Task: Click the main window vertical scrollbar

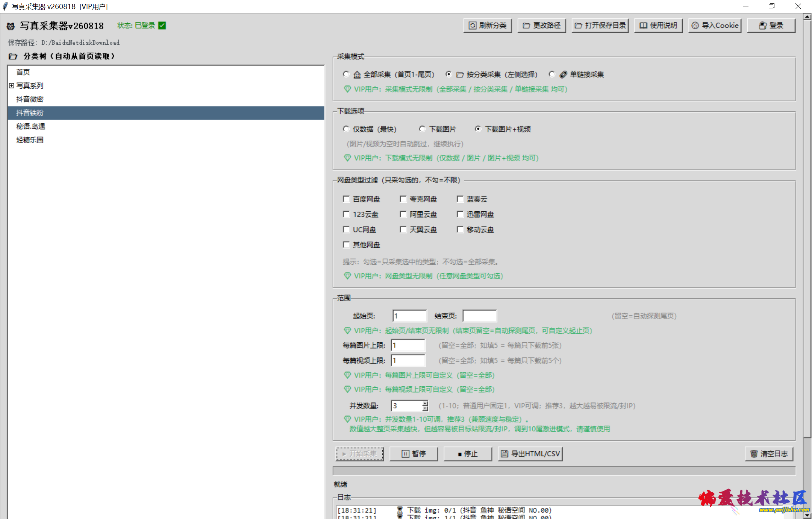Action: pyautogui.click(x=807, y=229)
